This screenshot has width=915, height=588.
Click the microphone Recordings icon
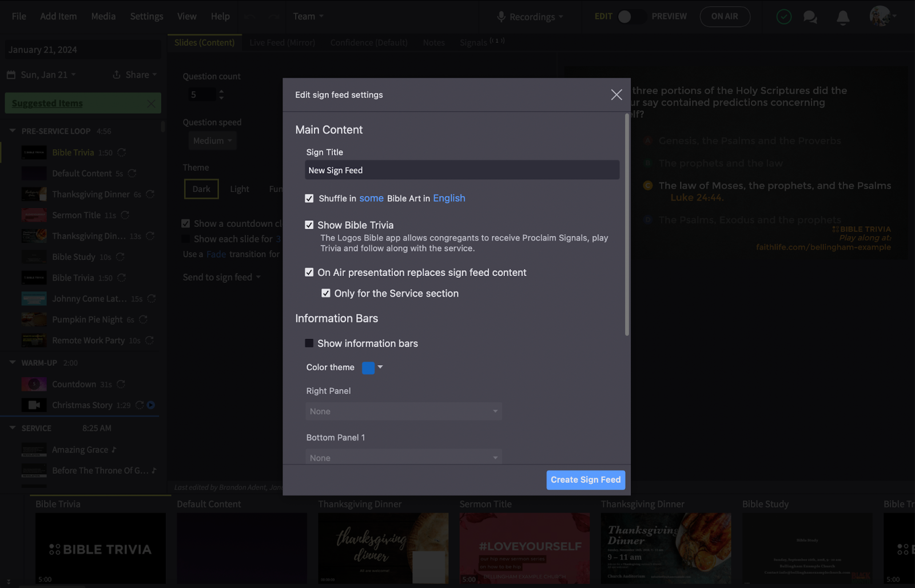point(501,17)
